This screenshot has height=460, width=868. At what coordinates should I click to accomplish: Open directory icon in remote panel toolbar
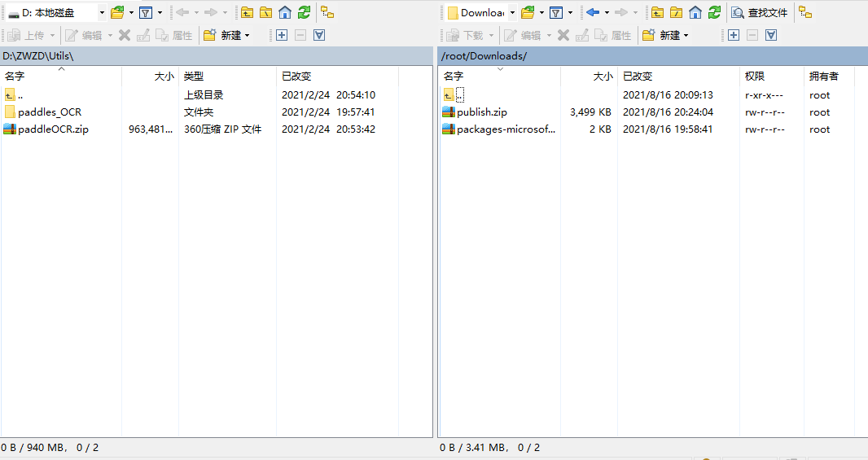click(528, 12)
